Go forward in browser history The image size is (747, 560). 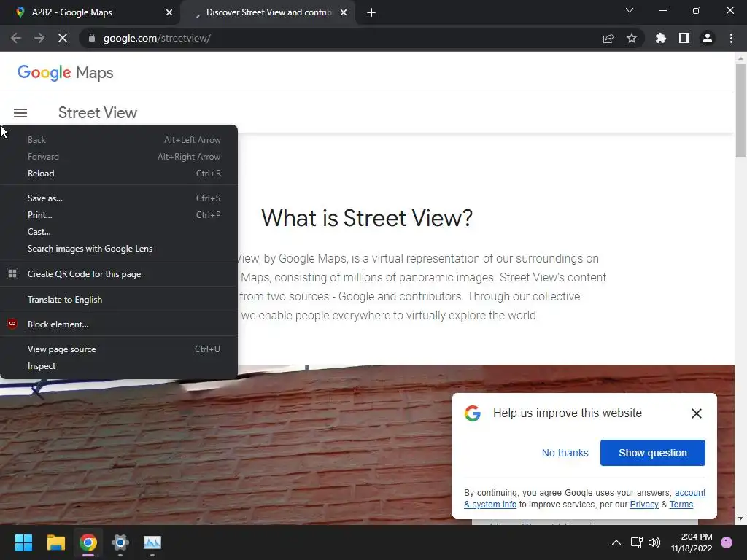[x=39, y=38]
